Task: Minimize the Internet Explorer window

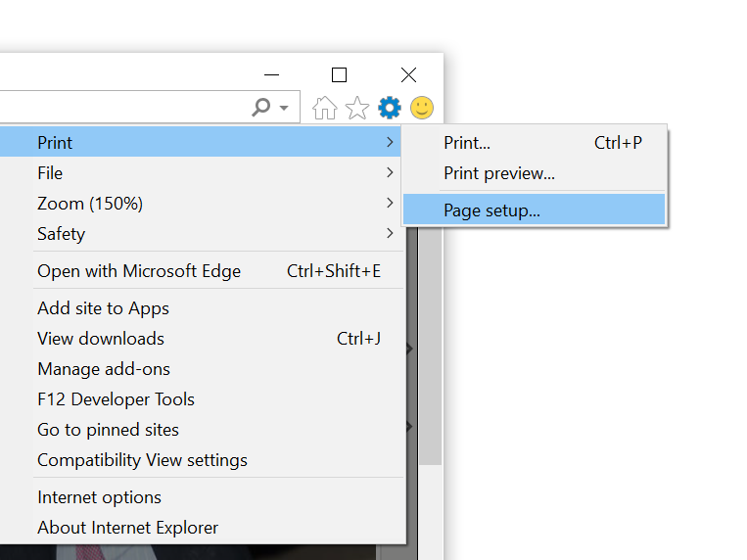Action: [x=271, y=74]
